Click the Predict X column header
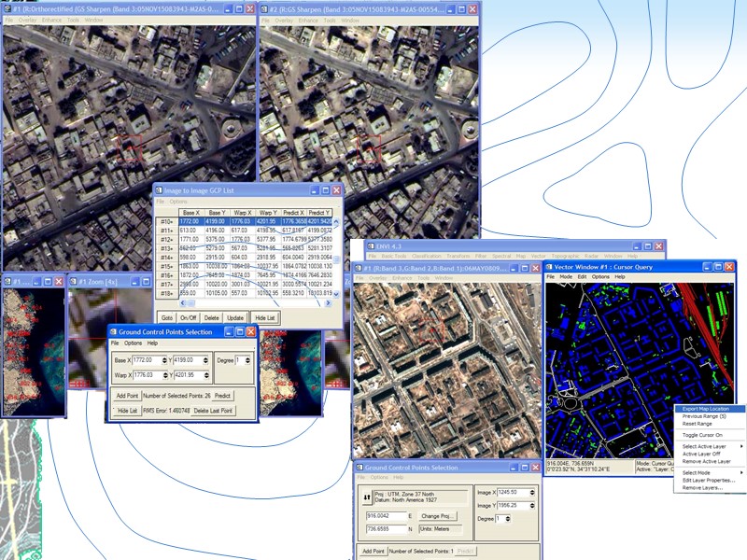 [x=293, y=213]
